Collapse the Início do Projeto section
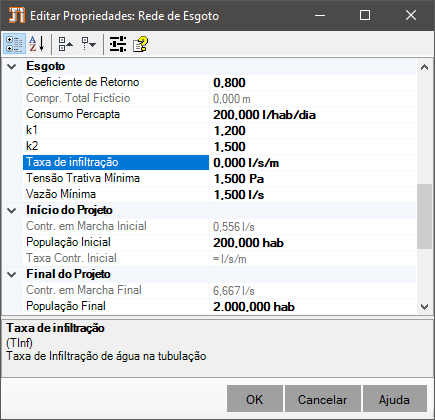This screenshot has width=435, height=420. pyautogui.click(x=12, y=211)
